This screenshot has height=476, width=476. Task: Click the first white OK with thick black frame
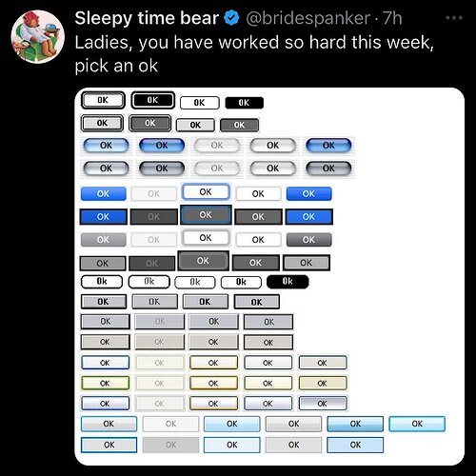pos(103,100)
